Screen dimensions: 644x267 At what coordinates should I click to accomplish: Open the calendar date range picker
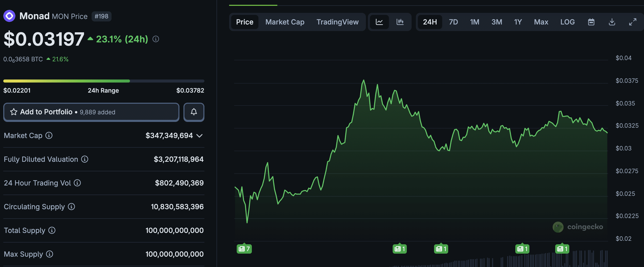click(591, 22)
